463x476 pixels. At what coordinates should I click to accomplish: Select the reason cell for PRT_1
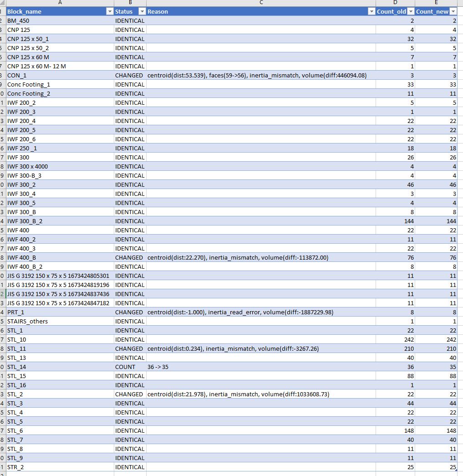(261, 312)
